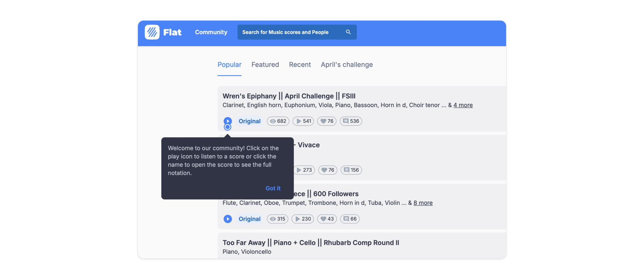Click the 156 comments badge
Image resolution: width=644 pixels, height=279 pixels.
(x=351, y=170)
